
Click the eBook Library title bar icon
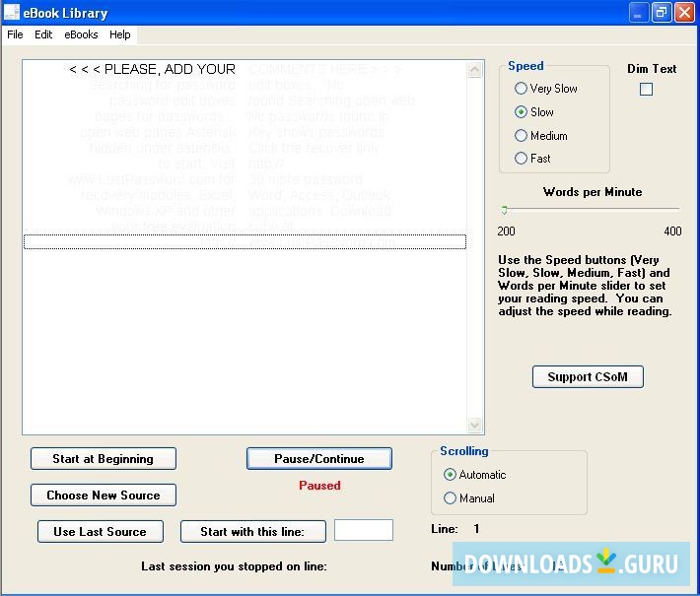[x=11, y=13]
